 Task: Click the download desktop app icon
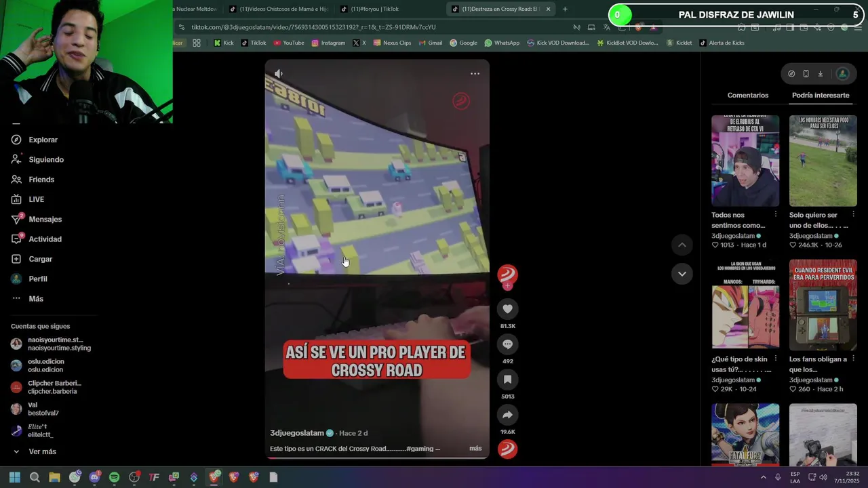[820, 74]
